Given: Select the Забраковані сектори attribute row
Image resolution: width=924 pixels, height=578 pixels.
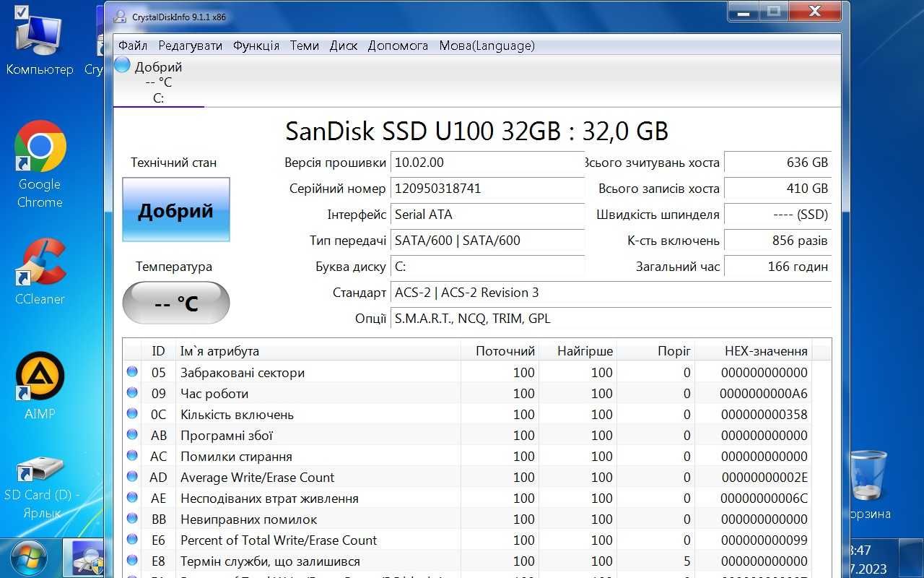Looking at the screenshot, I should tap(467, 372).
